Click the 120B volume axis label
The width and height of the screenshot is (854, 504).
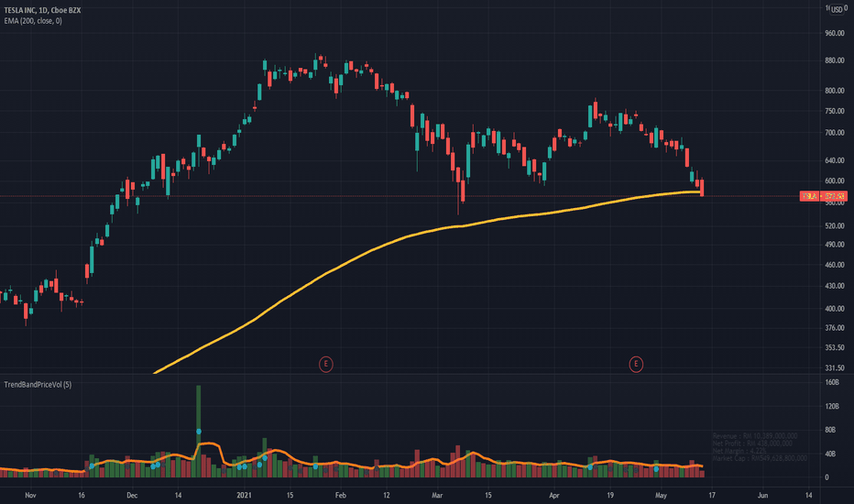point(832,407)
